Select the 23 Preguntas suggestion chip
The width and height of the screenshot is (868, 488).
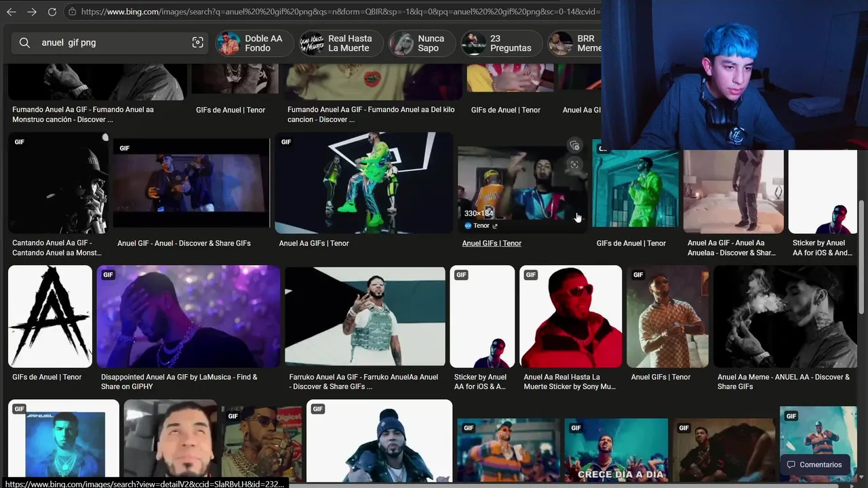500,43
